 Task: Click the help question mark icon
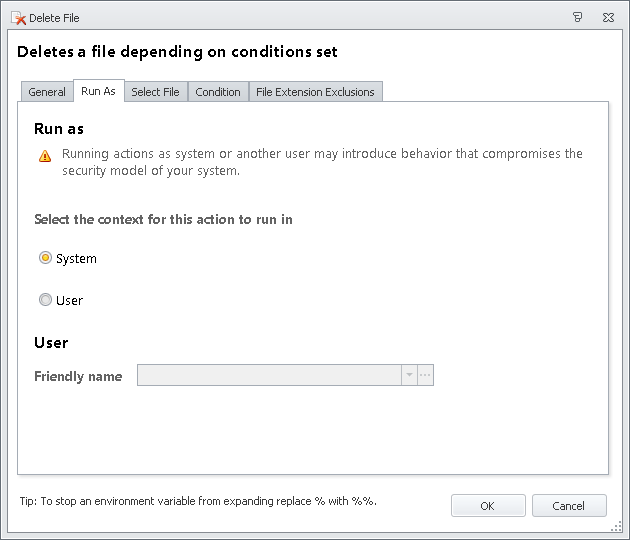point(577,17)
